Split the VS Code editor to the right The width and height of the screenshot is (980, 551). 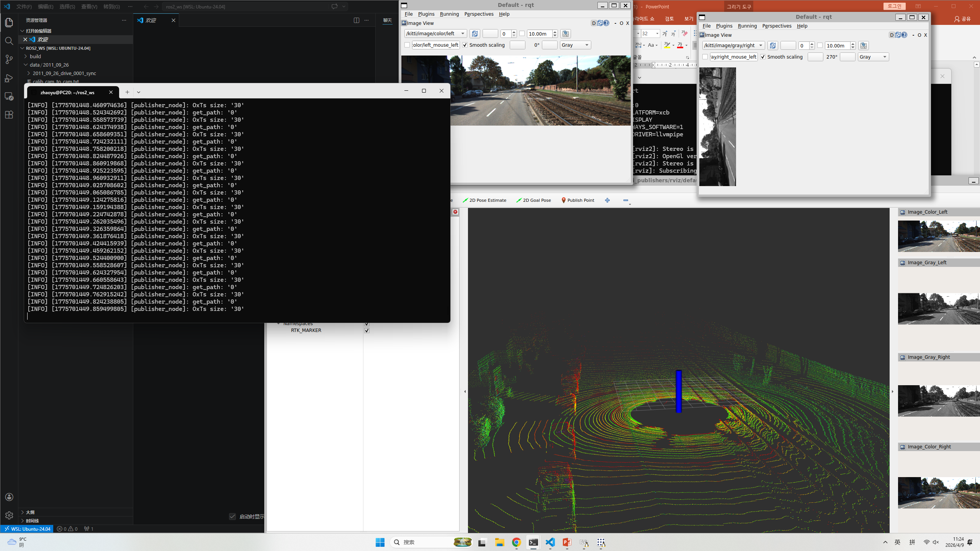pyautogui.click(x=357, y=20)
